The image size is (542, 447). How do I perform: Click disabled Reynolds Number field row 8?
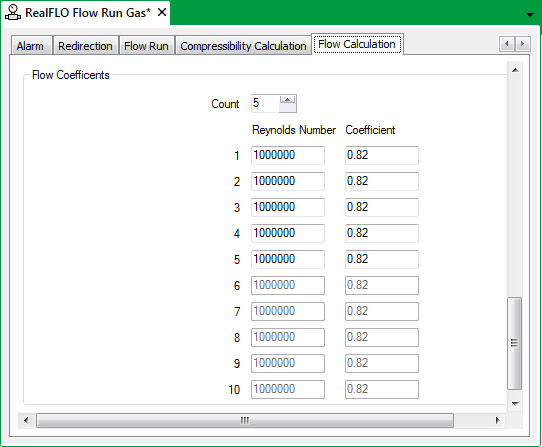pos(288,337)
